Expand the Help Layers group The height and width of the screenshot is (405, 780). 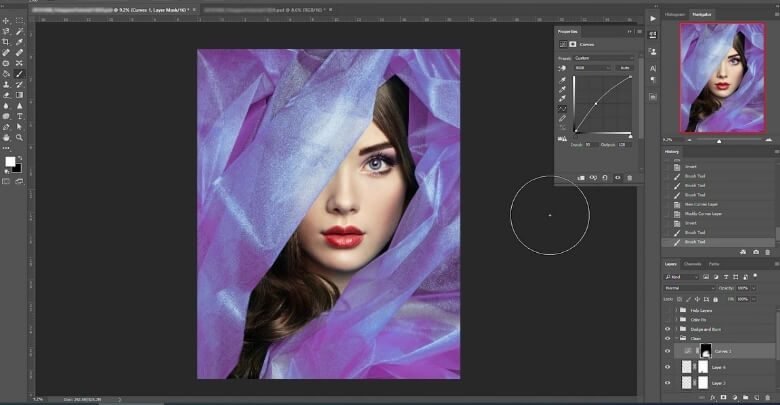(677, 310)
